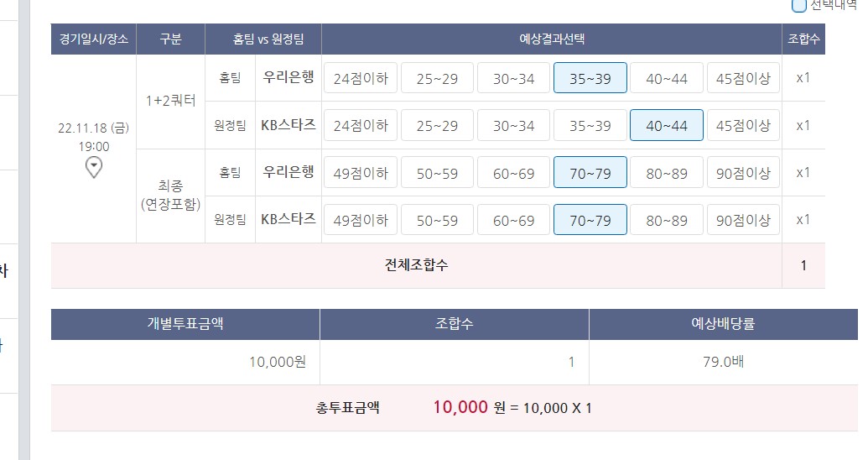This screenshot has width=868, height=460.
Task: Choose 60~69 for 우리은행 final score
Action: pos(513,173)
